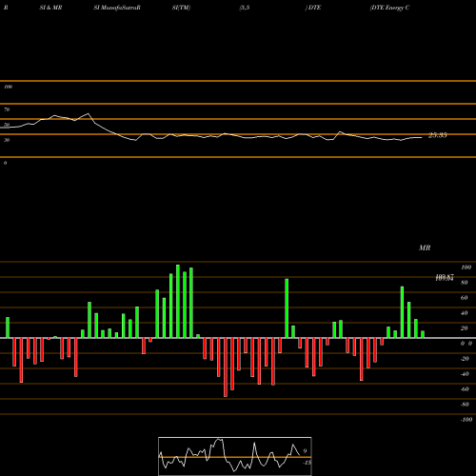Click the 'SI(TM)' header label
The height and width of the screenshot is (476, 476).
(181, 8)
